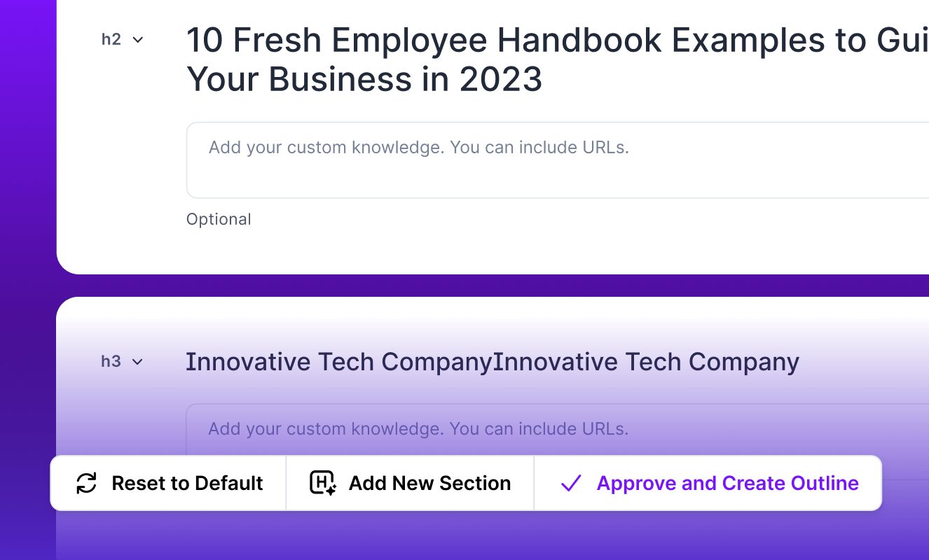Click the purple gap between section cards
Screen dimensions: 929x560
click(490, 286)
